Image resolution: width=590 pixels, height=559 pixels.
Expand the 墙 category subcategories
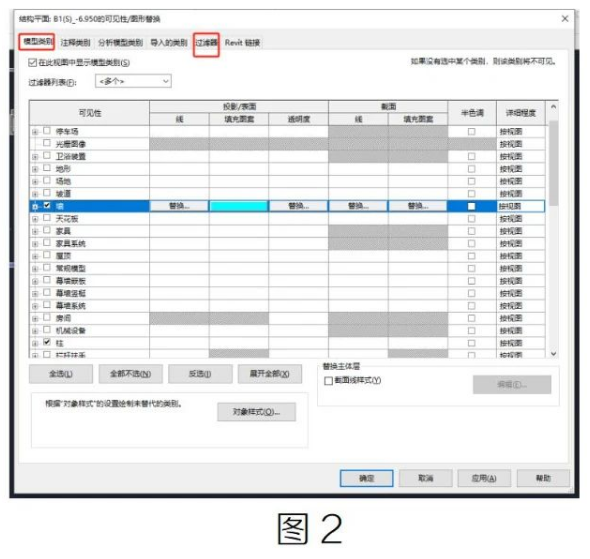(x=35, y=207)
